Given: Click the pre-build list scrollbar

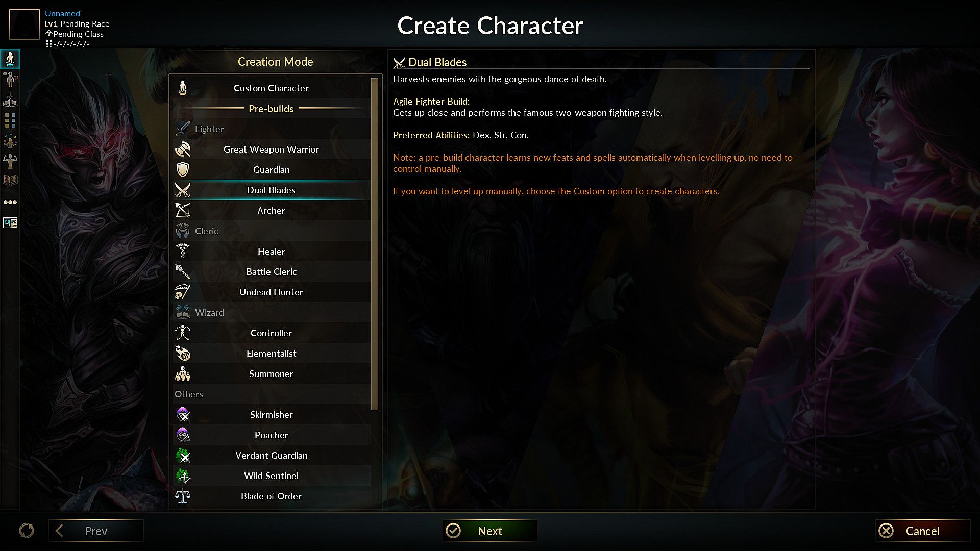Looking at the screenshot, I should [375, 244].
